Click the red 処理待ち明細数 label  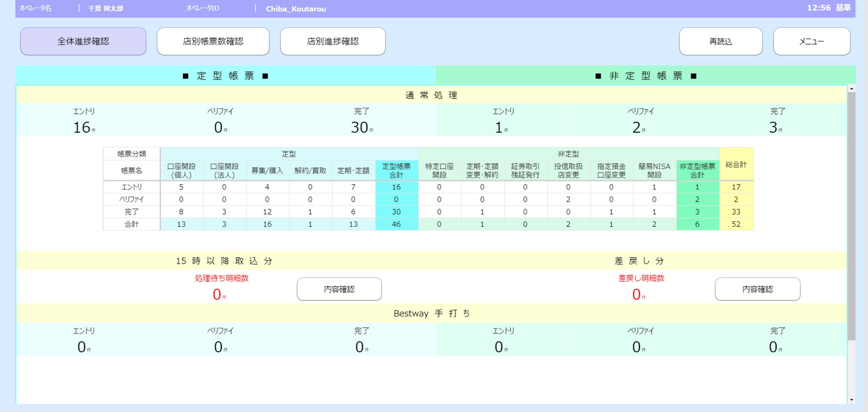point(222,278)
